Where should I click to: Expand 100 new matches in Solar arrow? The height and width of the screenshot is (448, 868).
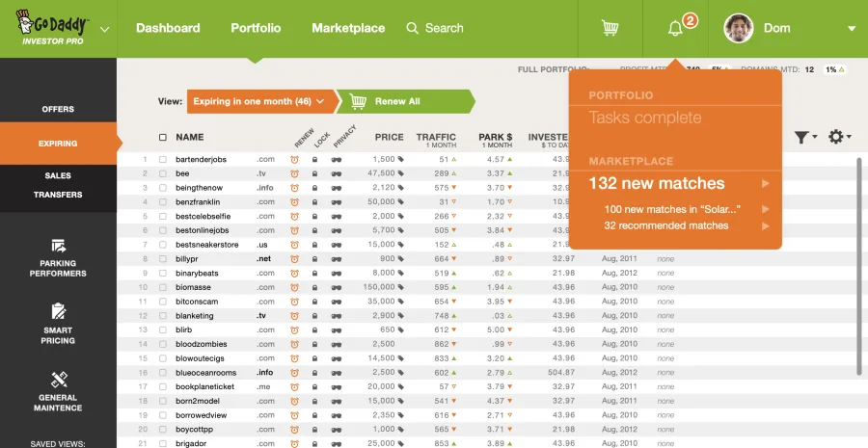pos(766,209)
